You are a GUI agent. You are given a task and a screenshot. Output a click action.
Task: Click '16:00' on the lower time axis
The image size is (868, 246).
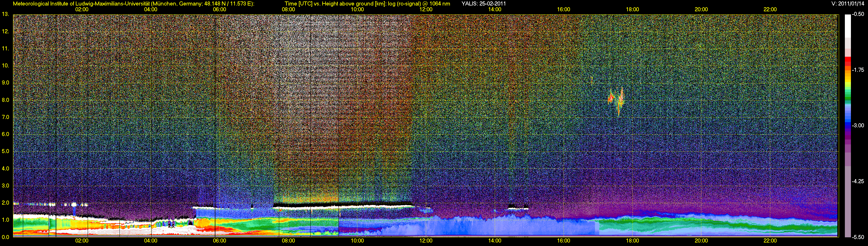[x=564, y=241]
